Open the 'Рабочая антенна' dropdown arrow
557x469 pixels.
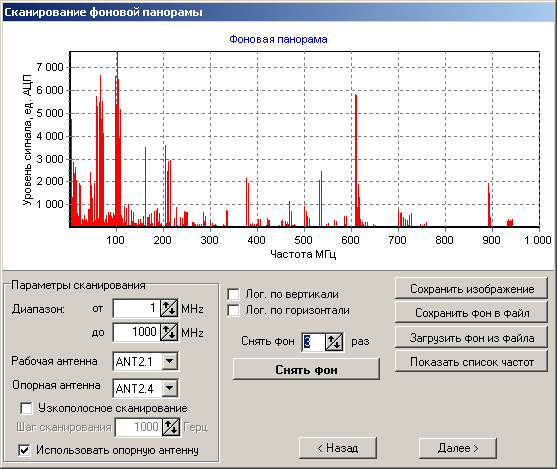[170, 361]
